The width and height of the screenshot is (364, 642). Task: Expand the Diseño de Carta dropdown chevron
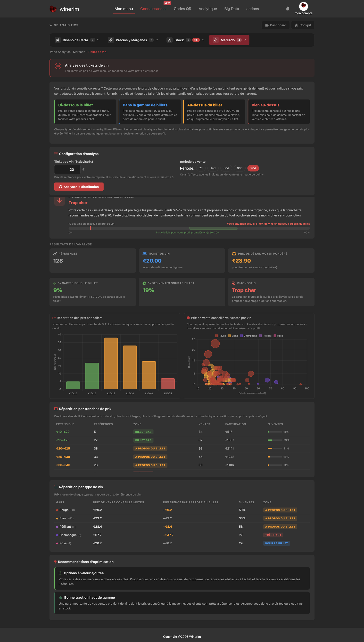tap(98, 40)
